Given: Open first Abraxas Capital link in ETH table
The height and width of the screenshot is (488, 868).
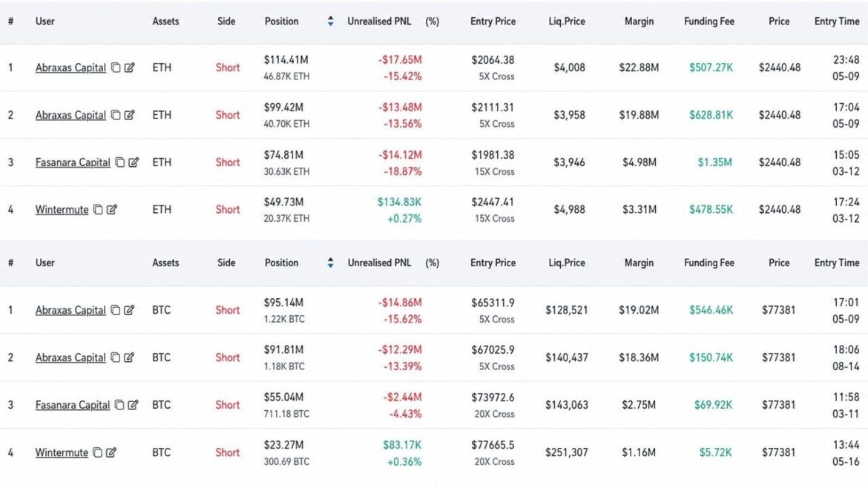Looking at the screenshot, I should [x=71, y=67].
